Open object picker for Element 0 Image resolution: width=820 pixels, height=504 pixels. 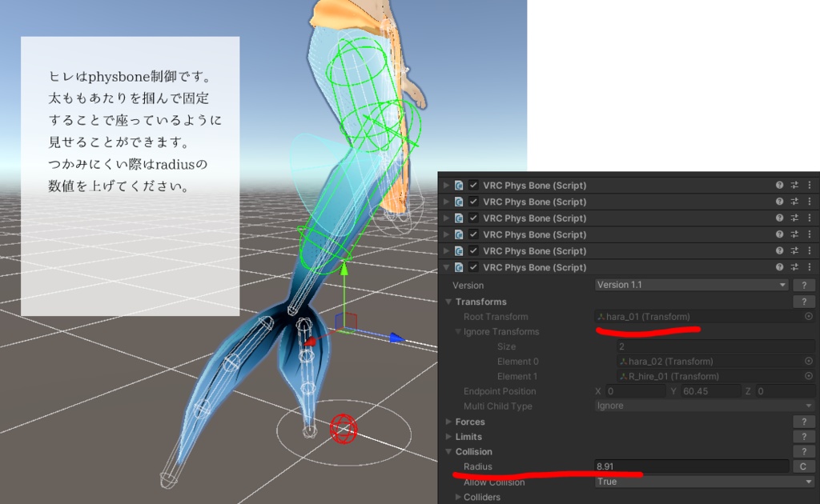tap(809, 362)
